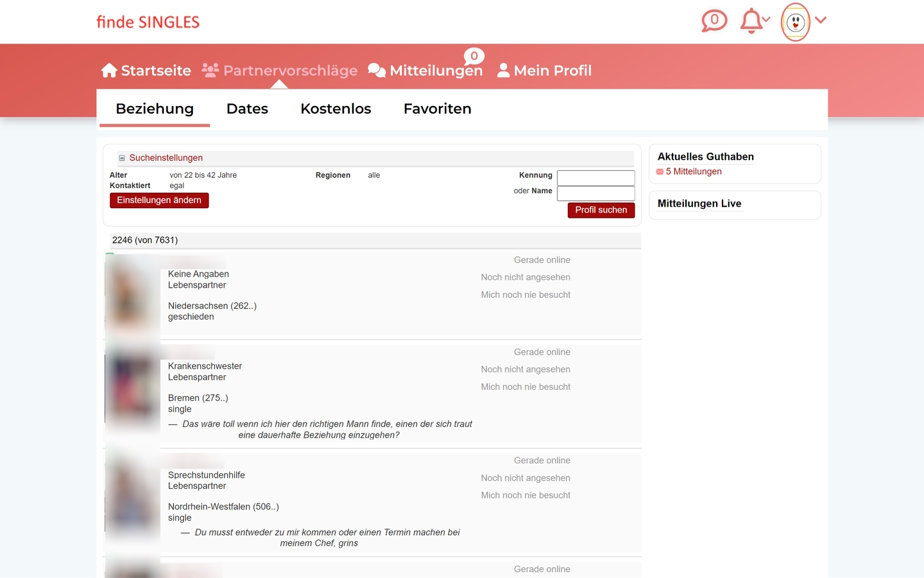This screenshot has height=578, width=924.
Task: Open the dropdown arrow beside your avatar
Action: [x=821, y=21]
